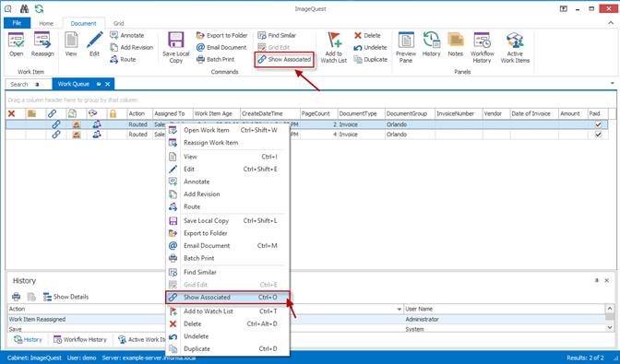Choose View in the context menu

tap(227, 157)
